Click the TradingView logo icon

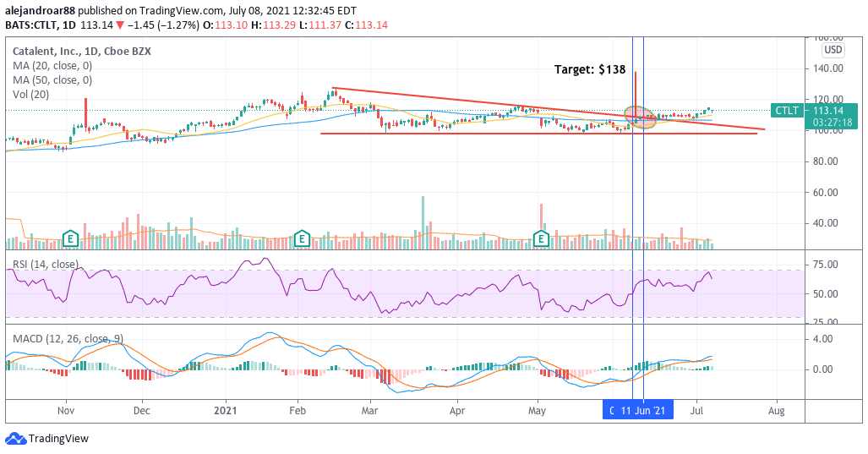coord(15,439)
